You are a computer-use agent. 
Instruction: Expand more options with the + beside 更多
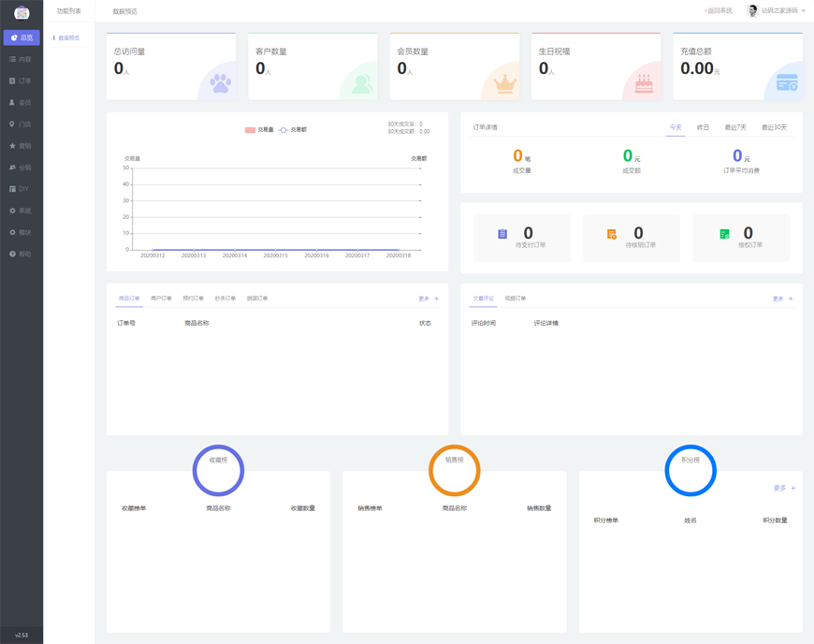[437, 297]
